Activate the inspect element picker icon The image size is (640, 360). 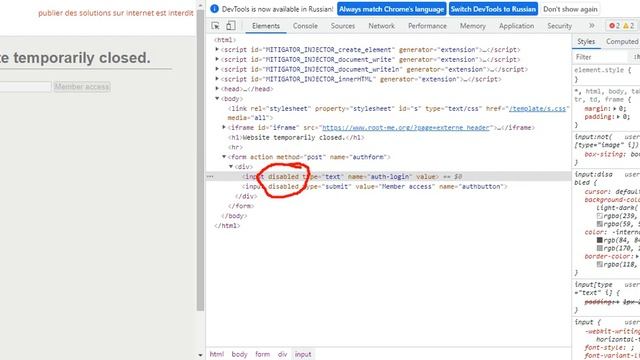click(x=216, y=26)
